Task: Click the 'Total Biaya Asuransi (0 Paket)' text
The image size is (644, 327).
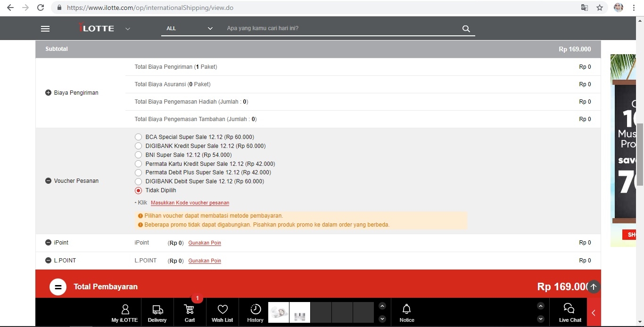Action: pyautogui.click(x=173, y=84)
